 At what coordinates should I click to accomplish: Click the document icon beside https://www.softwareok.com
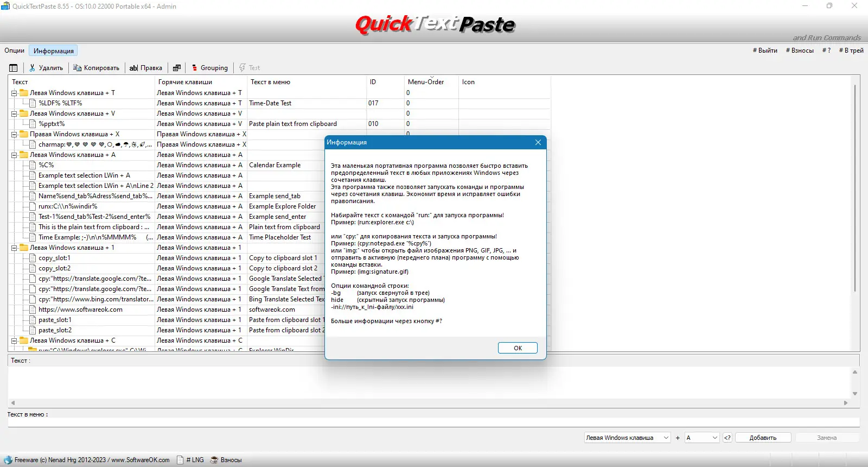33,310
